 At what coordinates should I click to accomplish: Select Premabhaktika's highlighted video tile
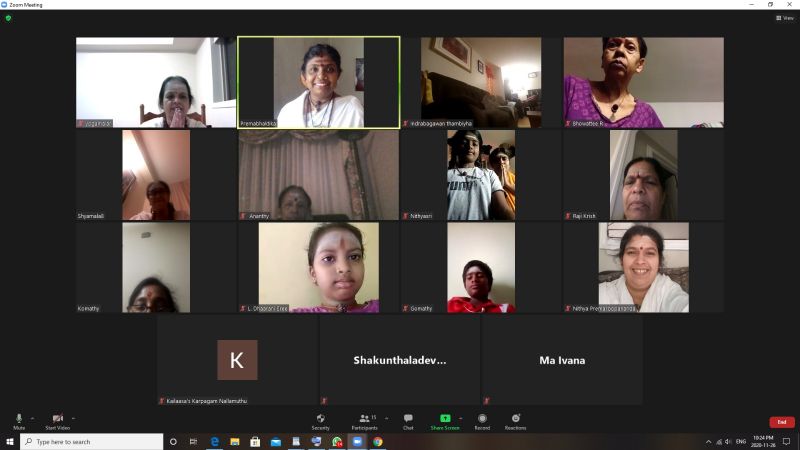(x=318, y=82)
